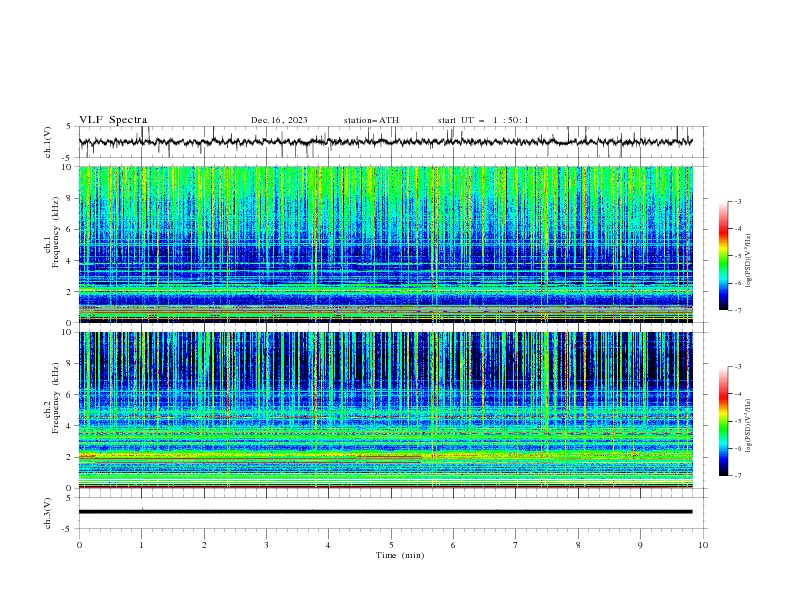Click the ch.1 colorbar "log(PSD)(V²/Hz)" label
792x612 pixels.
pyautogui.click(x=749, y=261)
